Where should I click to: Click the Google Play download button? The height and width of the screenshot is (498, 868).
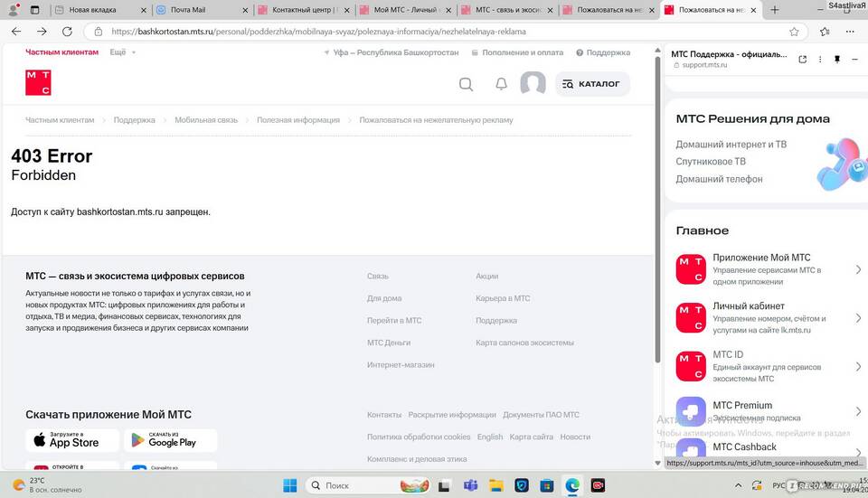pos(171,440)
